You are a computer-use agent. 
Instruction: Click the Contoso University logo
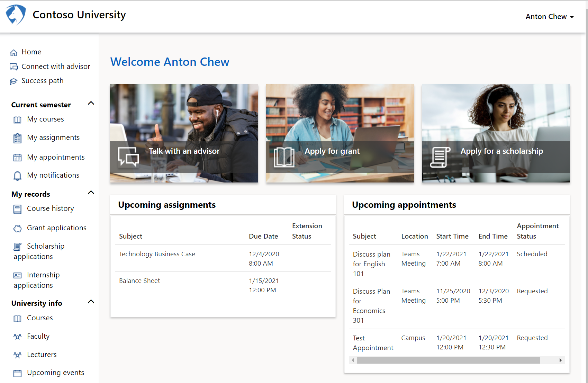(15, 15)
